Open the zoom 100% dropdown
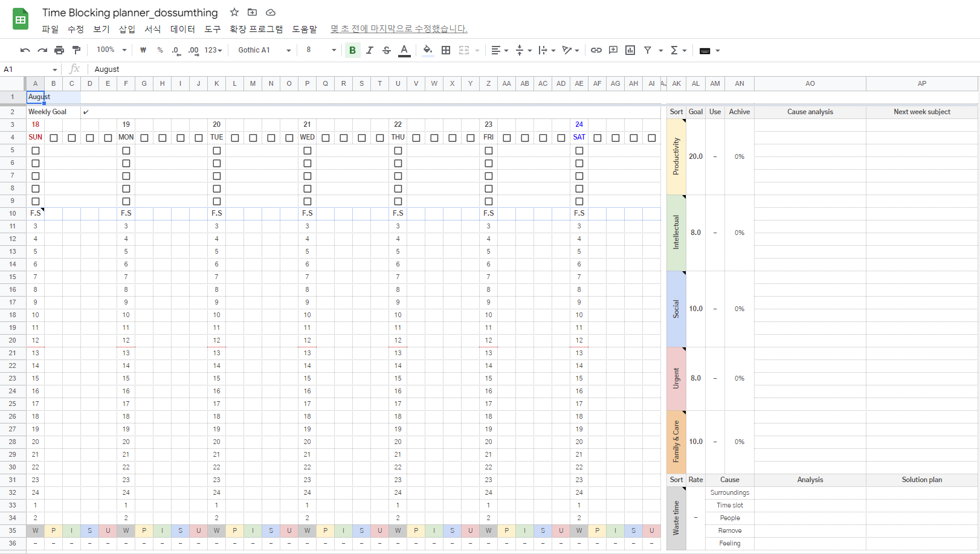The image size is (980, 554). coord(112,50)
